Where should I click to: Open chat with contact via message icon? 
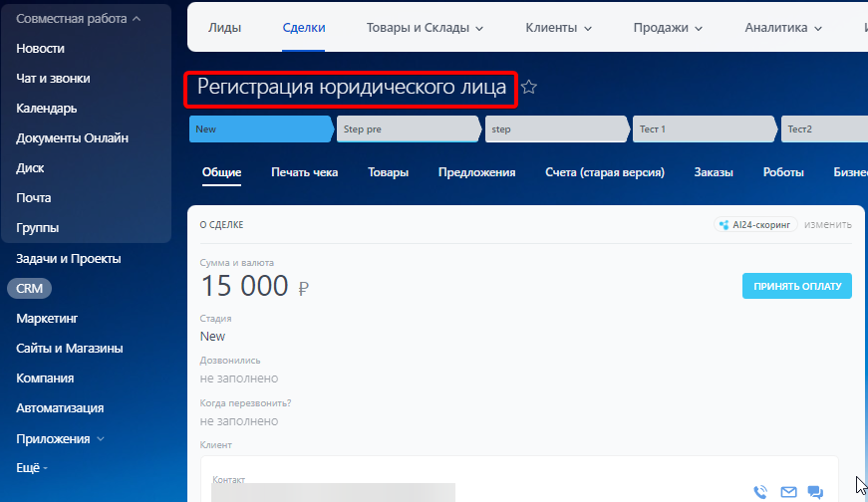815,491
